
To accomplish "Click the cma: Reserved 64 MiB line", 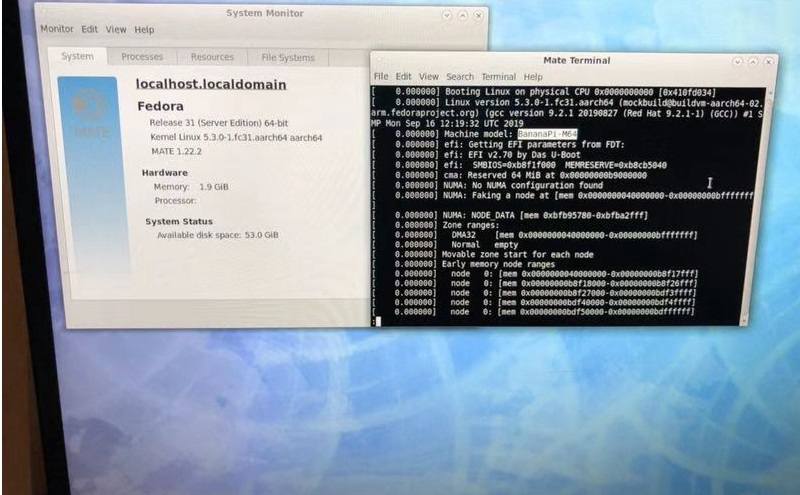I will point(509,175).
